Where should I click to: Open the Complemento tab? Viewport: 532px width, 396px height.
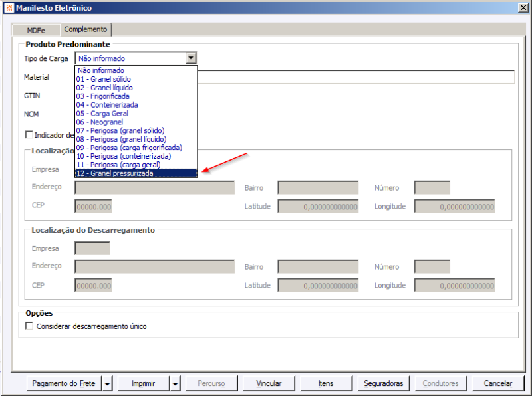pyautogui.click(x=86, y=29)
